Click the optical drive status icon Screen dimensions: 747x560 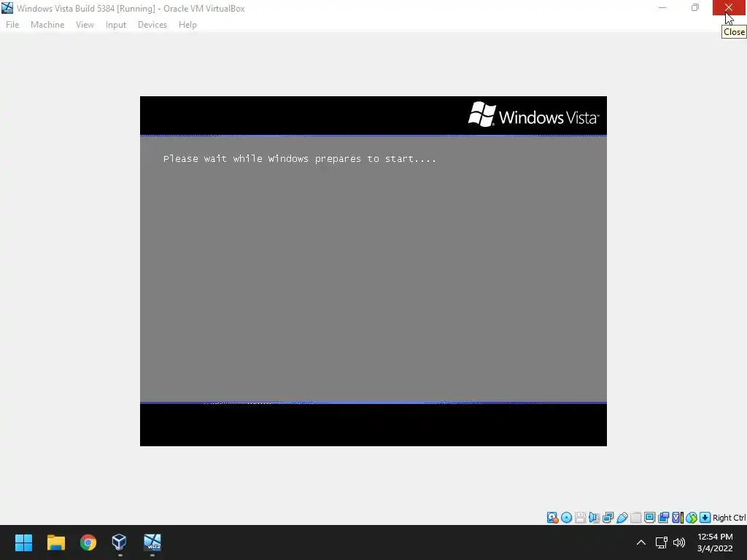point(566,518)
